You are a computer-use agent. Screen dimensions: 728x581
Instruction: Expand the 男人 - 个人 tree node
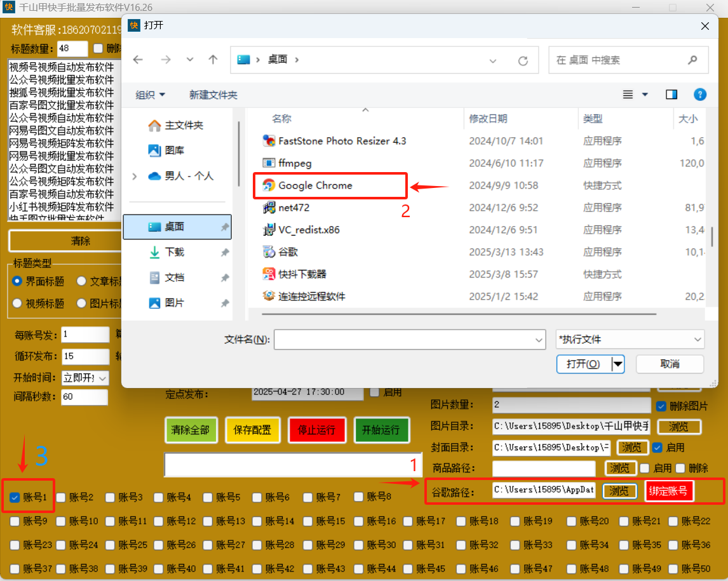135,177
